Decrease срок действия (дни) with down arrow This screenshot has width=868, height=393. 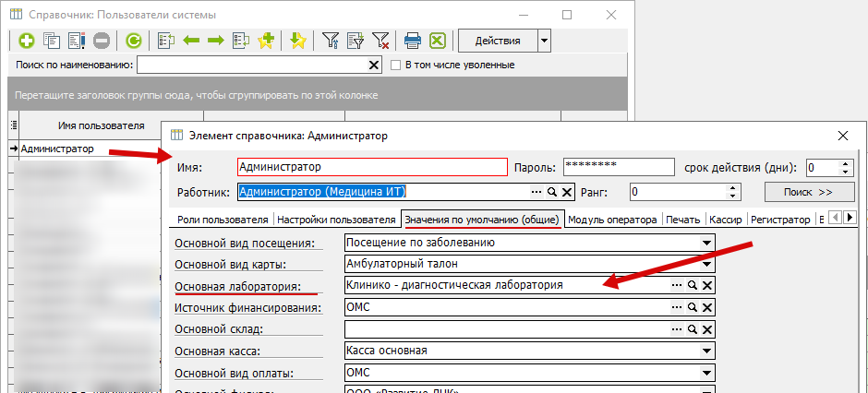(x=844, y=172)
